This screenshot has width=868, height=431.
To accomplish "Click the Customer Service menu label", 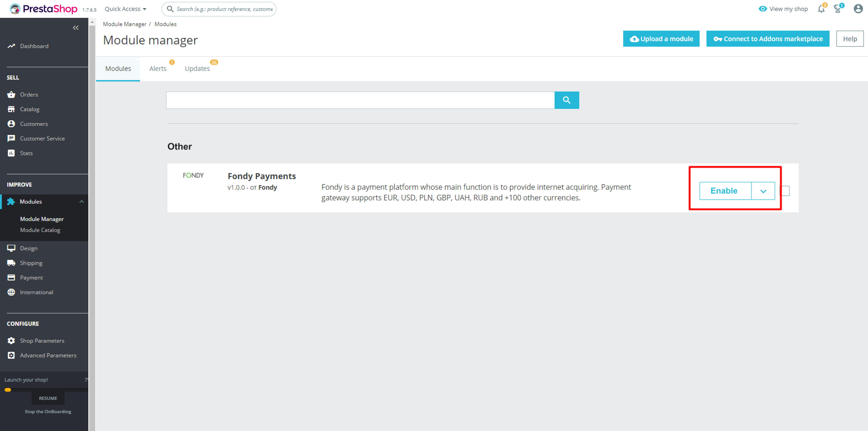I will 42,138.
